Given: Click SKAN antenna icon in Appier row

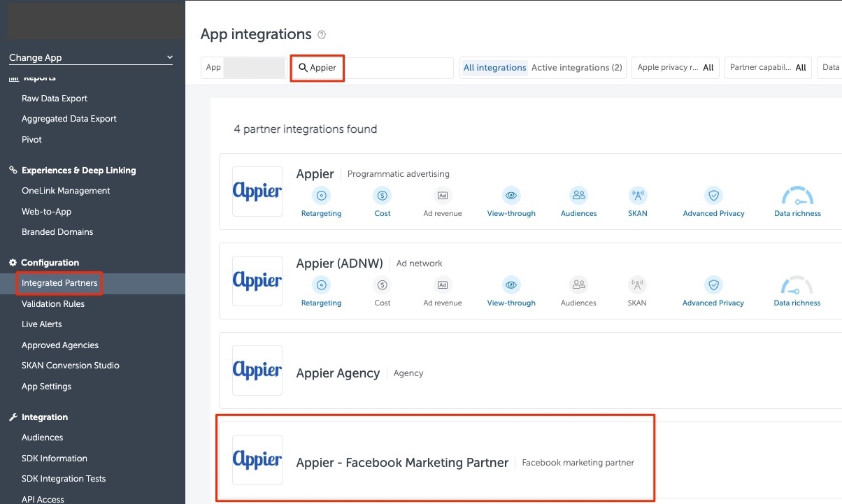Looking at the screenshot, I should (x=637, y=196).
